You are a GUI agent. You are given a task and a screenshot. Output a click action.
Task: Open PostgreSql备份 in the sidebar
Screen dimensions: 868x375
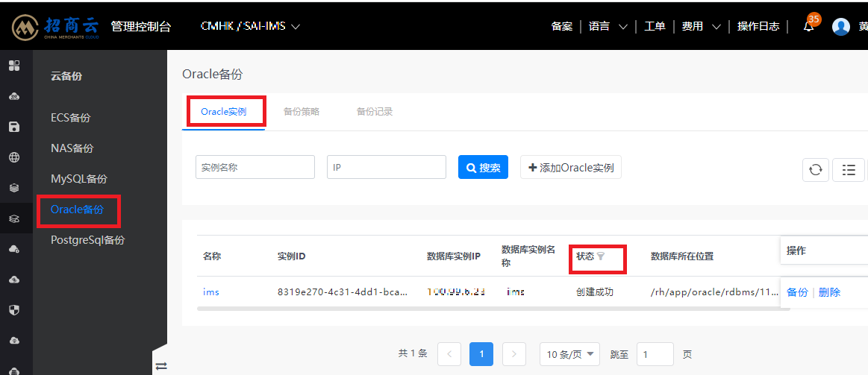(87, 240)
